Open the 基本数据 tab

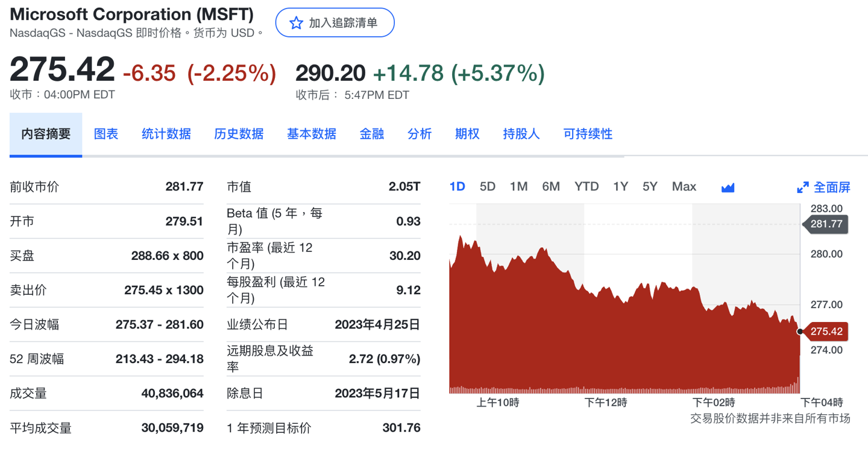tap(312, 134)
